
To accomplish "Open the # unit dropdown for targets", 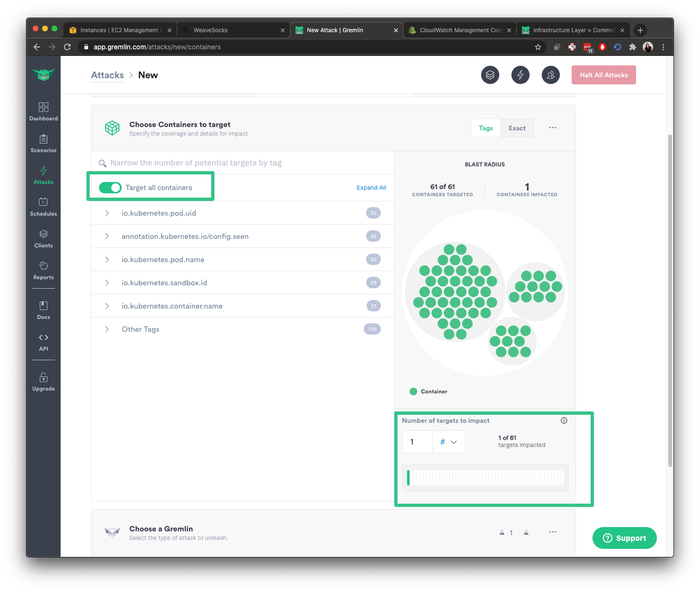I will 449,442.
